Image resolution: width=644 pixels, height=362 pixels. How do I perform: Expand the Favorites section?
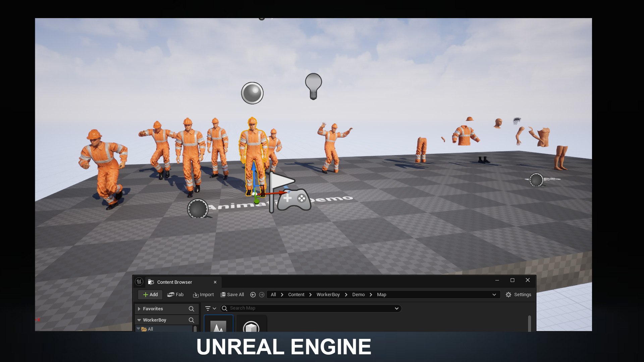[139, 309]
